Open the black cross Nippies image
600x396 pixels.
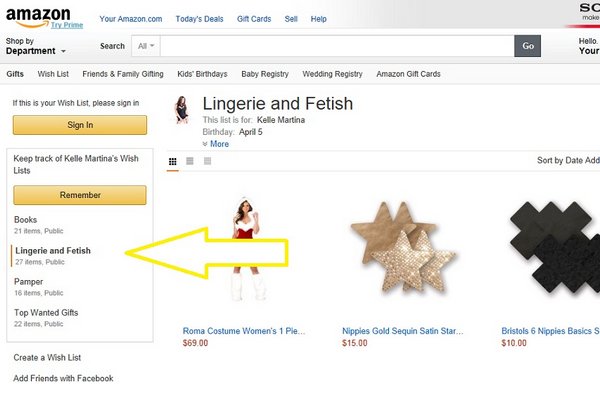click(555, 248)
